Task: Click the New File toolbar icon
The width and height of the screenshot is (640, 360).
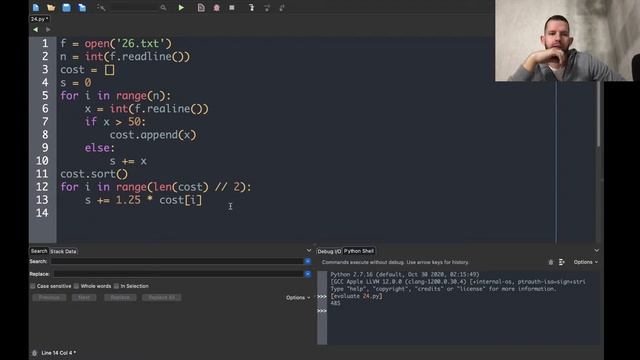Action: click(36, 7)
